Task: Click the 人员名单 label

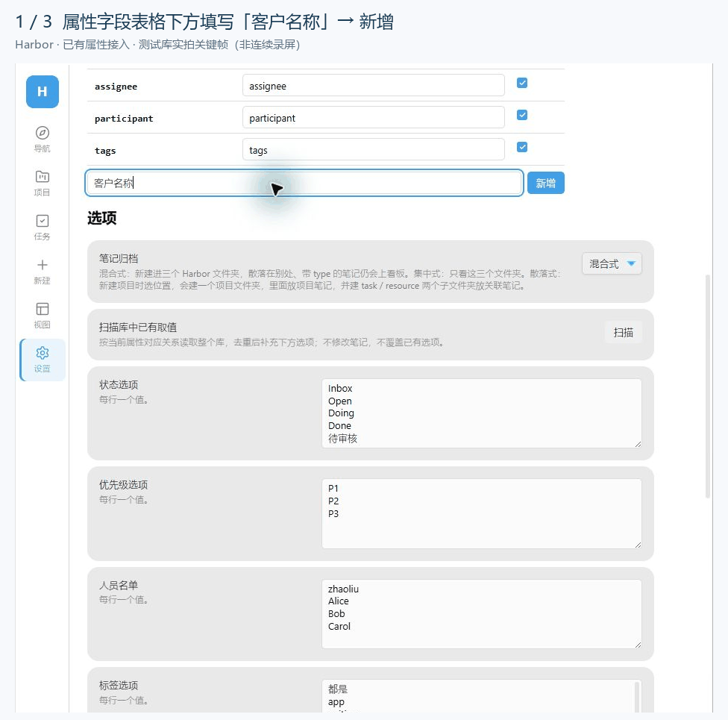Action: tap(119, 585)
